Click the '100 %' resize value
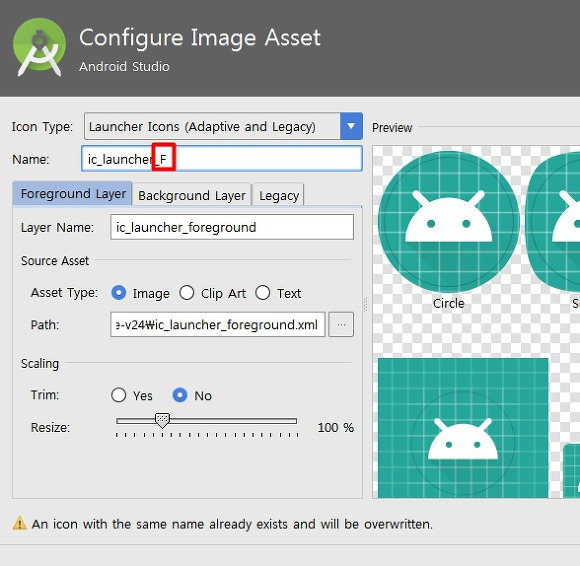This screenshot has height=566, width=580. tap(335, 428)
